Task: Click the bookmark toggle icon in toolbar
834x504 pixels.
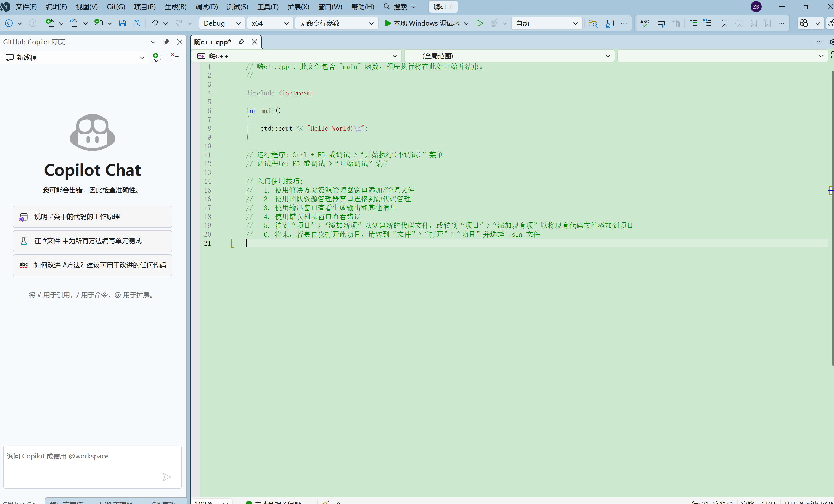Action: (x=724, y=23)
